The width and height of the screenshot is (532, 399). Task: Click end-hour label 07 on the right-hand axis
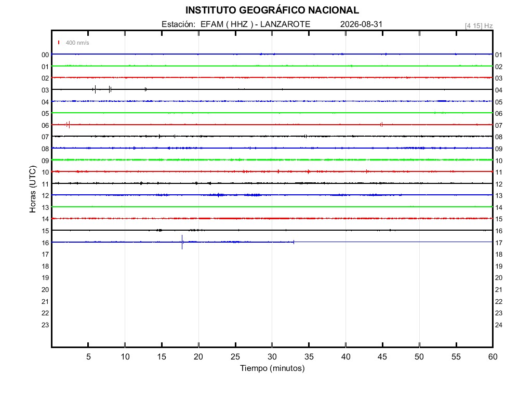[x=499, y=126]
